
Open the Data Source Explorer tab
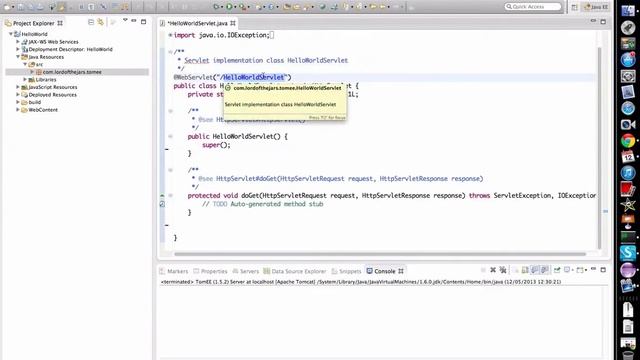(x=295, y=271)
